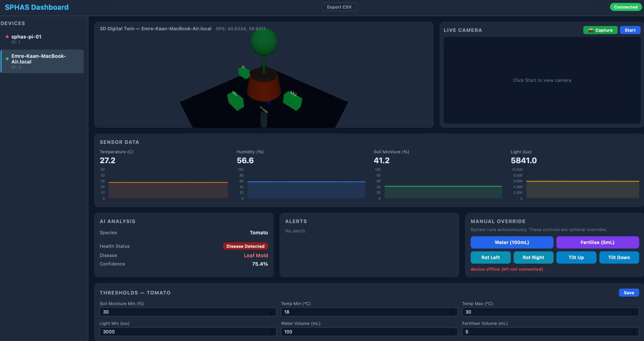Click the green tree canopy sphere
644x341 pixels.
(264, 42)
